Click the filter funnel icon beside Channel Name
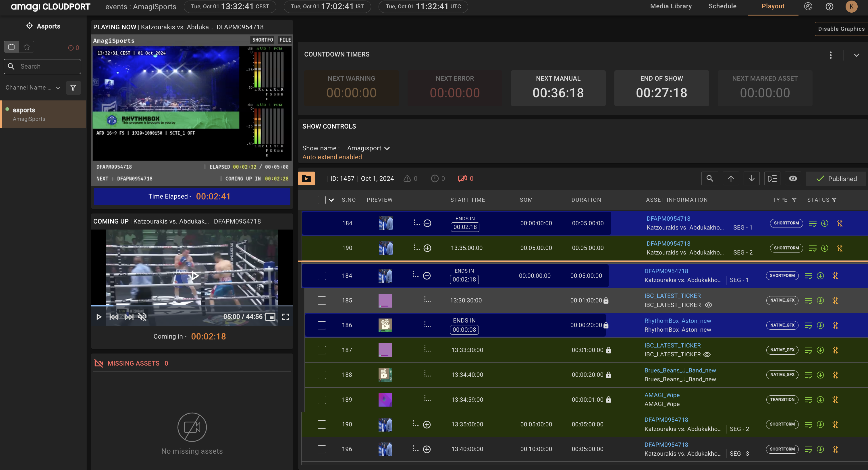The width and height of the screenshot is (868, 470). 73,88
